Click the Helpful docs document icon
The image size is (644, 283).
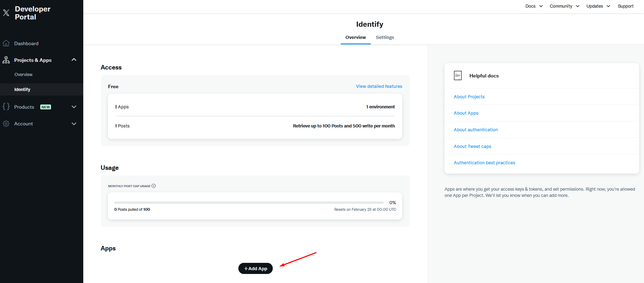[x=458, y=76]
